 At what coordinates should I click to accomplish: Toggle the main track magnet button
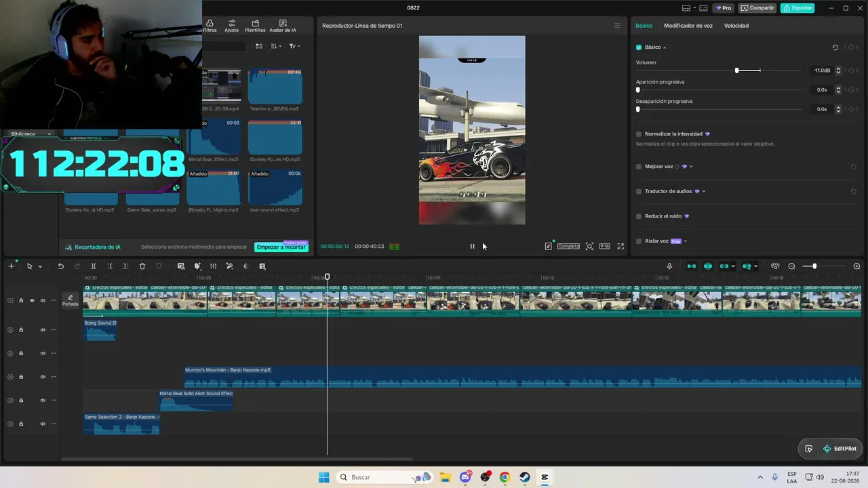(692, 266)
